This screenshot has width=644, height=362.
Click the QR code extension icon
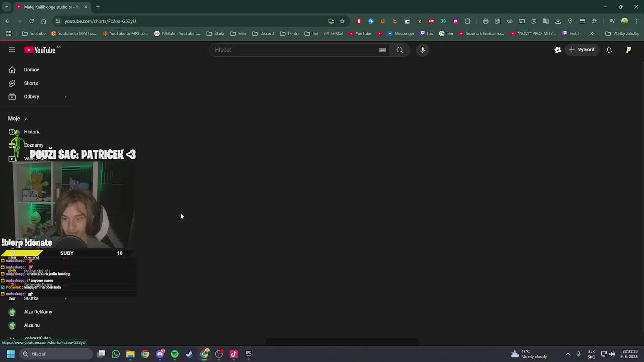pyautogui.click(x=498, y=21)
